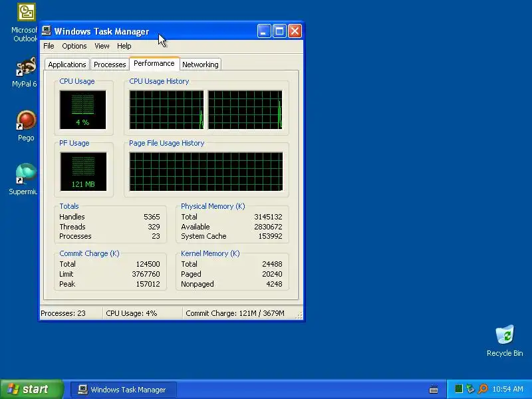Click the second CPU Usage History graph
This screenshot has height=399, width=532.
[245, 110]
